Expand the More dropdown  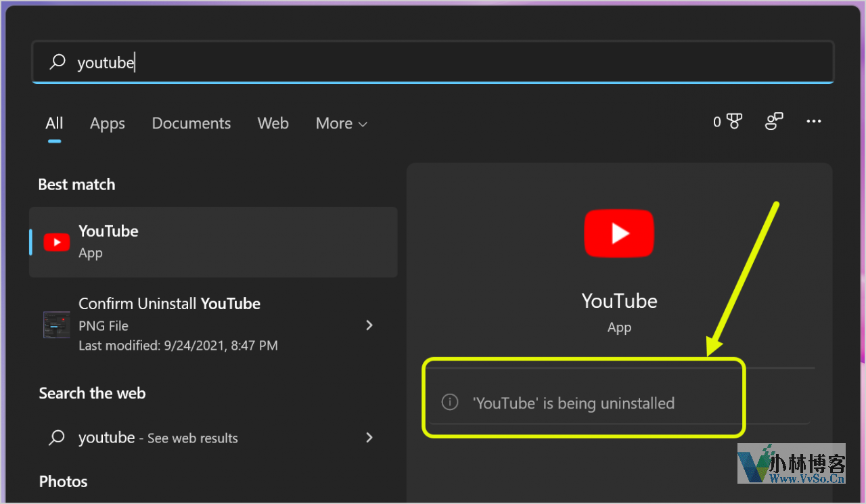pos(342,124)
